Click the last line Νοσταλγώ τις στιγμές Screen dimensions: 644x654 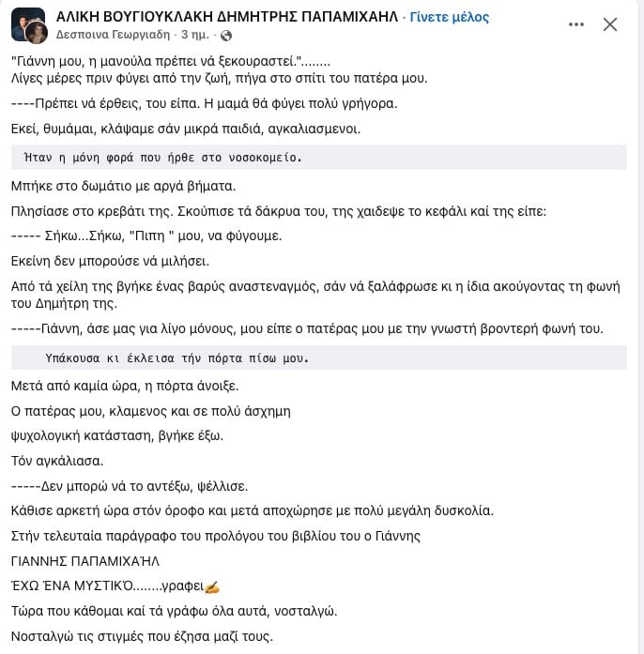coord(142,636)
